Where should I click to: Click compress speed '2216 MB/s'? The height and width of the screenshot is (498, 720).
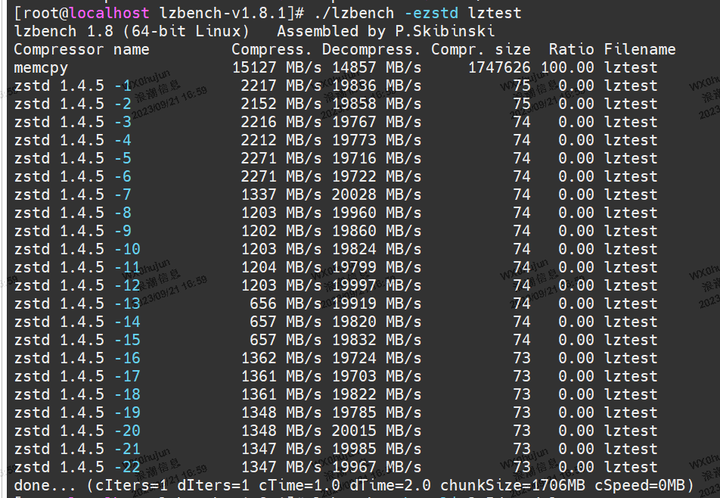click(281, 122)
